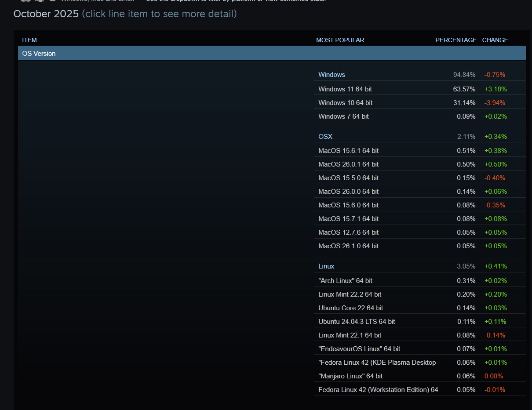Select the MacOS 26.0.1 64 bit entry
Screen dimensions: 532x410
(x=348, y=164)
